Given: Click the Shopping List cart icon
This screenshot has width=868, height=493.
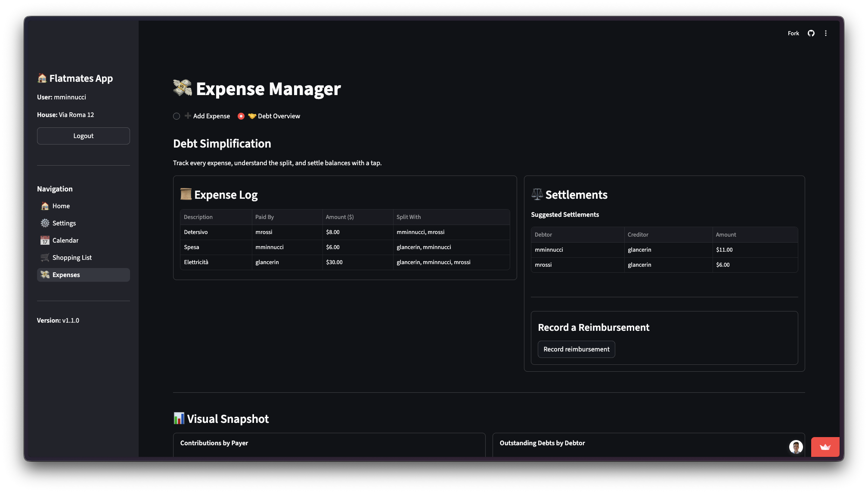Looking at the screenshot, I should click(45, 257).
